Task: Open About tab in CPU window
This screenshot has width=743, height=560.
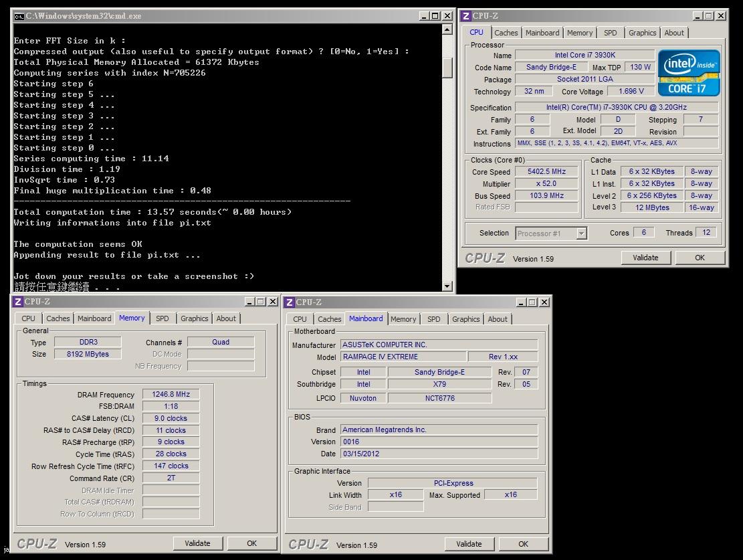Action: click(x=674, y=33)
